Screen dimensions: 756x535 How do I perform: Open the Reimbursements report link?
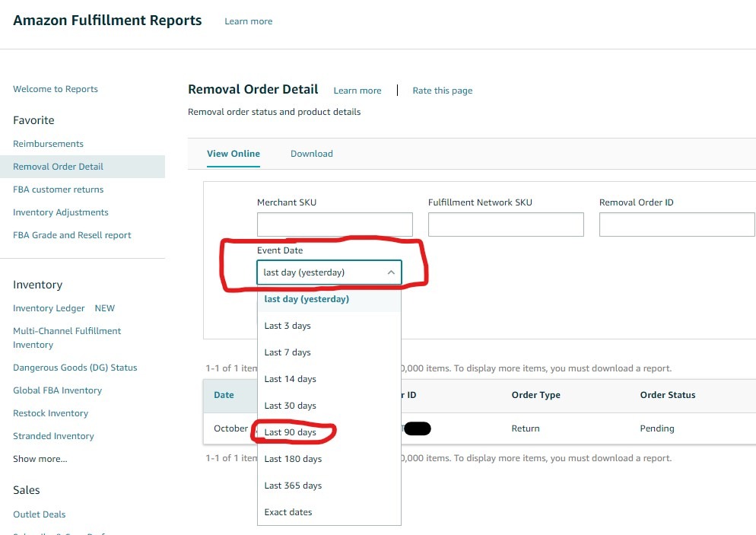(x=48, y=144)
